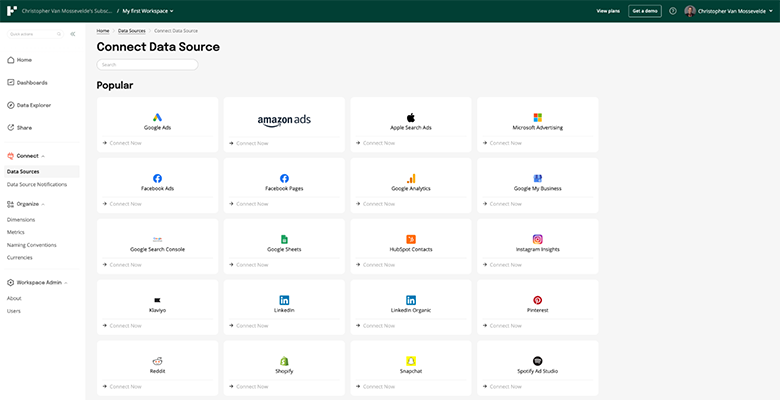Select the Google Sheets icon
The image size is (780, 400).
pos(284,239)
